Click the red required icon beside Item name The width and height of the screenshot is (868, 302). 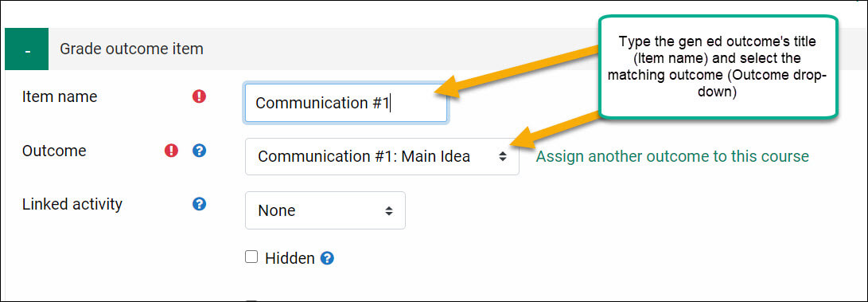tap(199, 96)
